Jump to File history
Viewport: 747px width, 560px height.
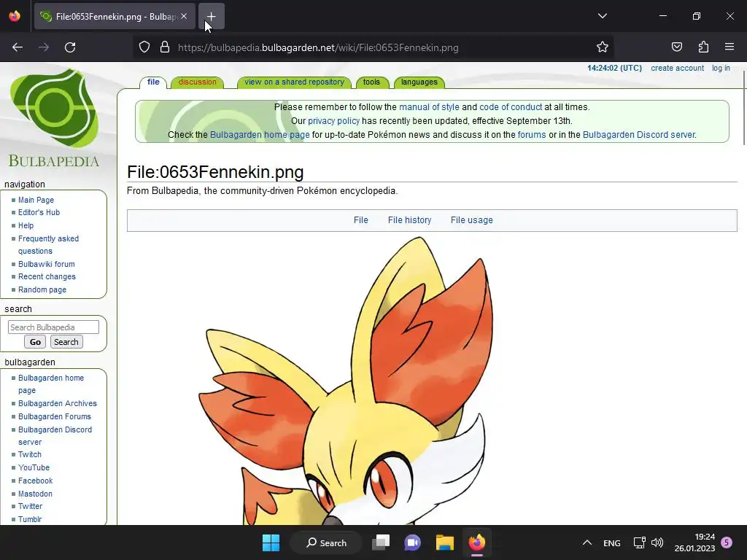coord(409,220)
